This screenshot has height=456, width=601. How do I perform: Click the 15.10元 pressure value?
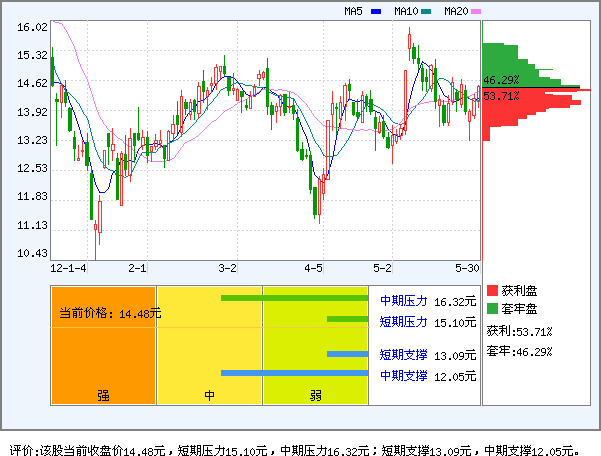[x=455, y=323]
